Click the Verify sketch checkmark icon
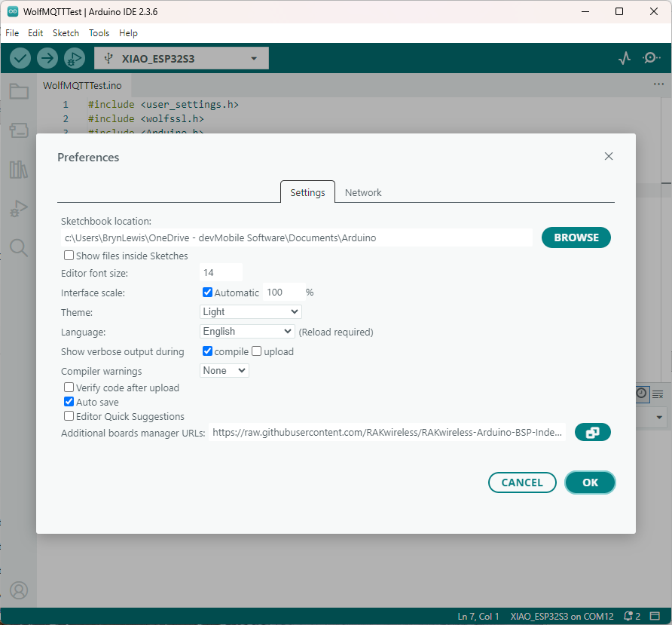 20,58
